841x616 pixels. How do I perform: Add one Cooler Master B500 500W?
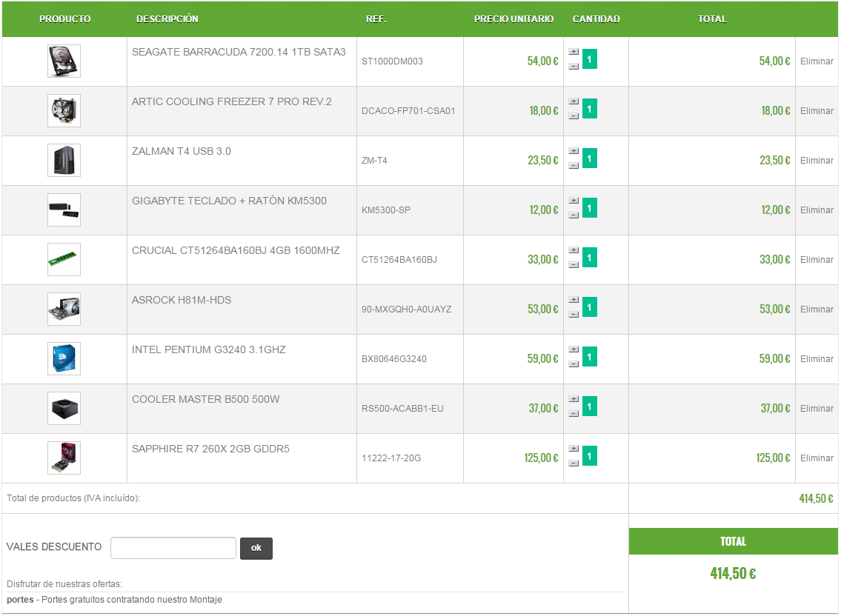point(574,399)
